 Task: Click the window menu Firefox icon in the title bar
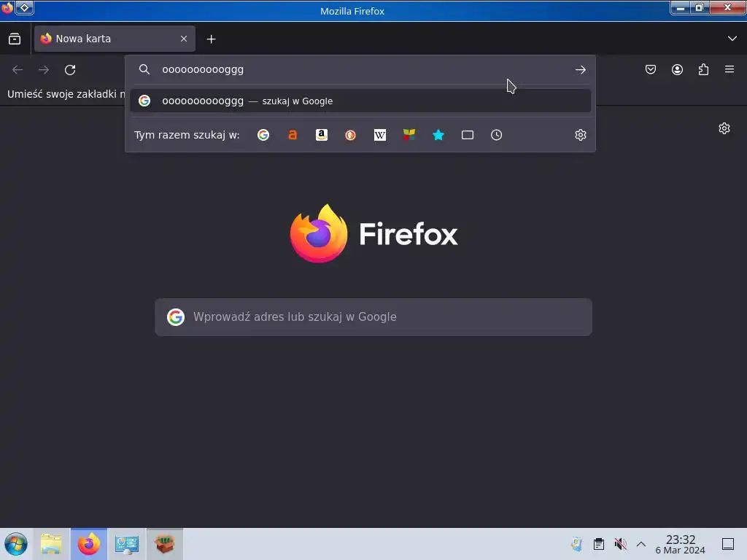coord(7,7)
